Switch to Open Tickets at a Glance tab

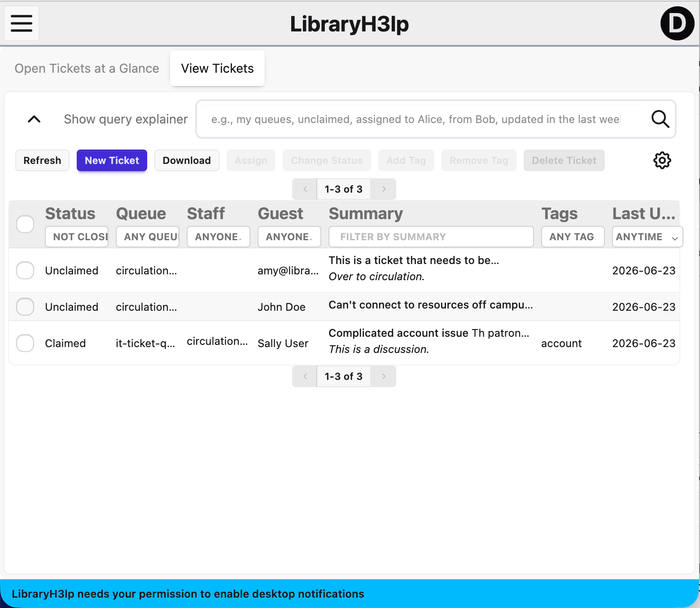pyautogui.click(x=87, y=68)
